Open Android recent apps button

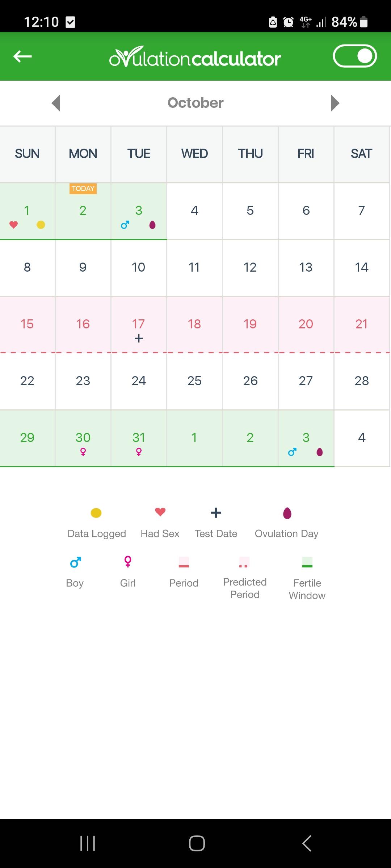pos(88,843)
